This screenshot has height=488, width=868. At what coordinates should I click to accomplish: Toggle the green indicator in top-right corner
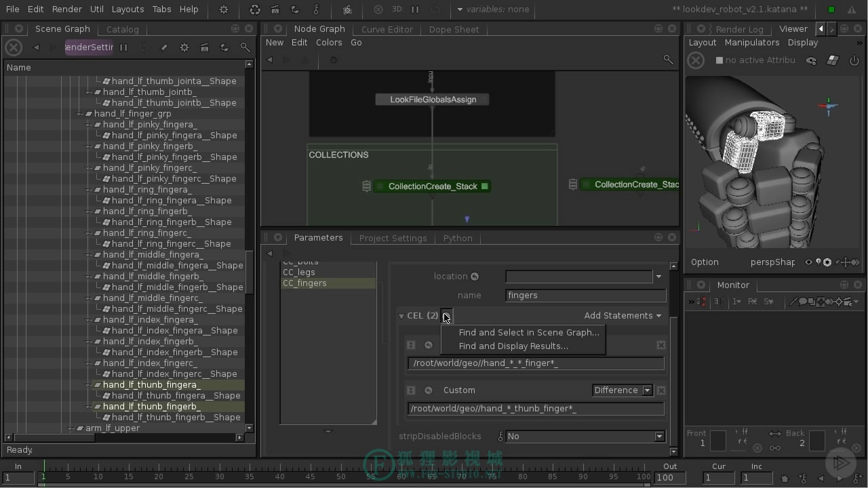831,9
